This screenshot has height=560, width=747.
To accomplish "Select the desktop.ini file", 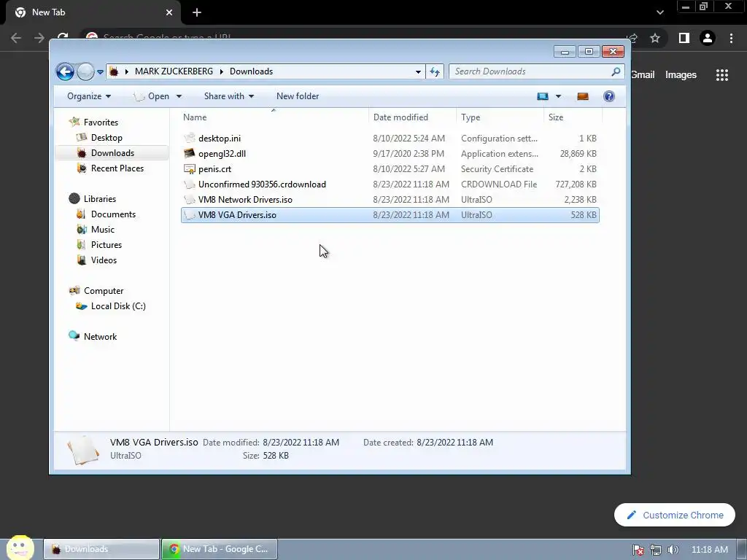I will click(x=390, y=139).
